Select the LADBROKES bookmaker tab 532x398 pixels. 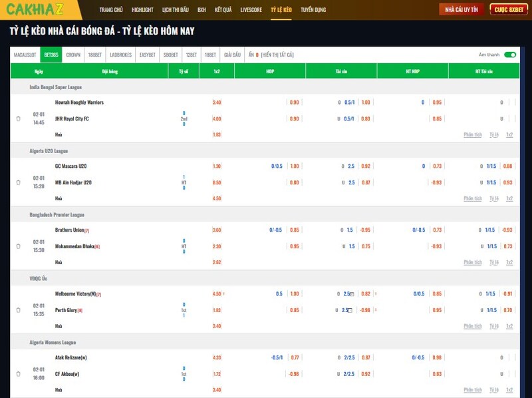point(120,55)
